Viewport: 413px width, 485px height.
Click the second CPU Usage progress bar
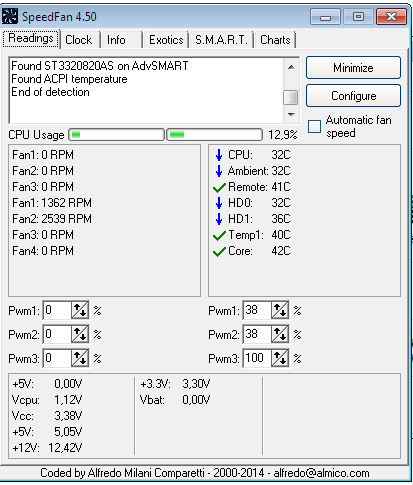pyautogui.click(x=214, y=135)
